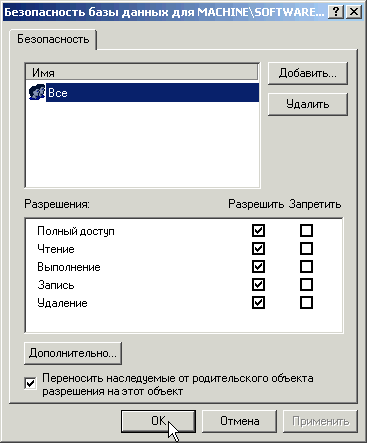Open the Безопасность tab

pos(53,39)
